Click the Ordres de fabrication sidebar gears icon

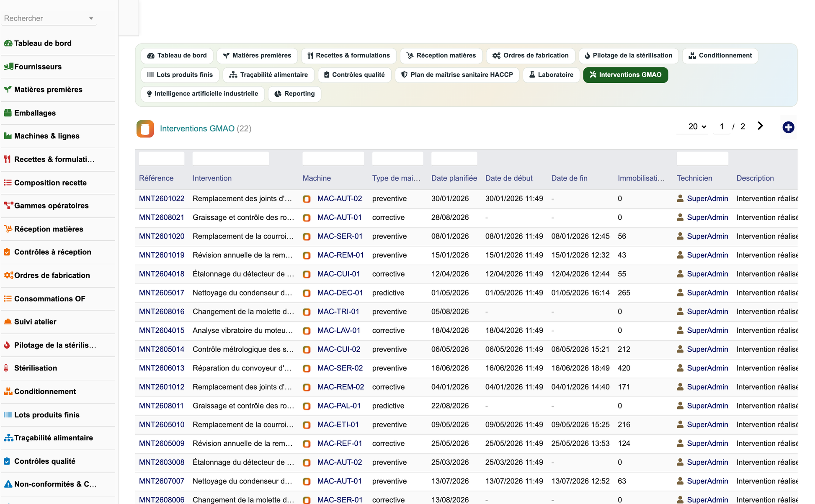coord(8,275)
